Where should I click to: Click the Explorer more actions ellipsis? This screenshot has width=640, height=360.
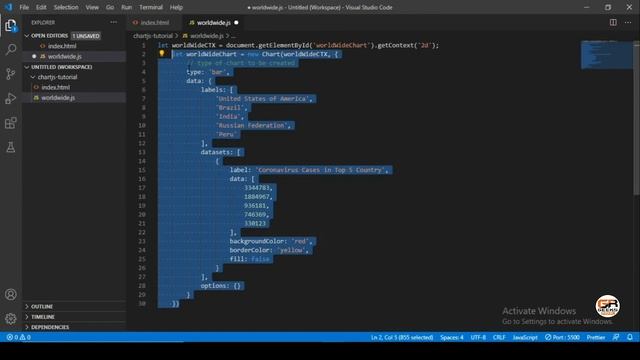[x=113, y=22]
